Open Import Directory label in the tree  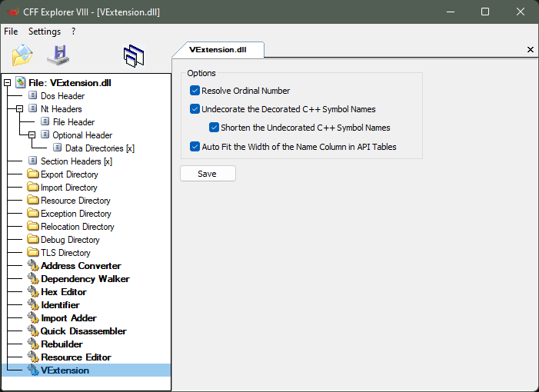click(68, 188)
